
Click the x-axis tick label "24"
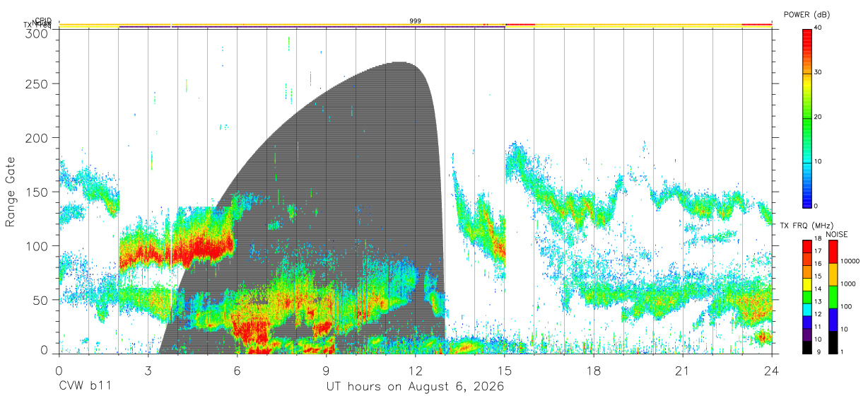(x=772, y=371)
